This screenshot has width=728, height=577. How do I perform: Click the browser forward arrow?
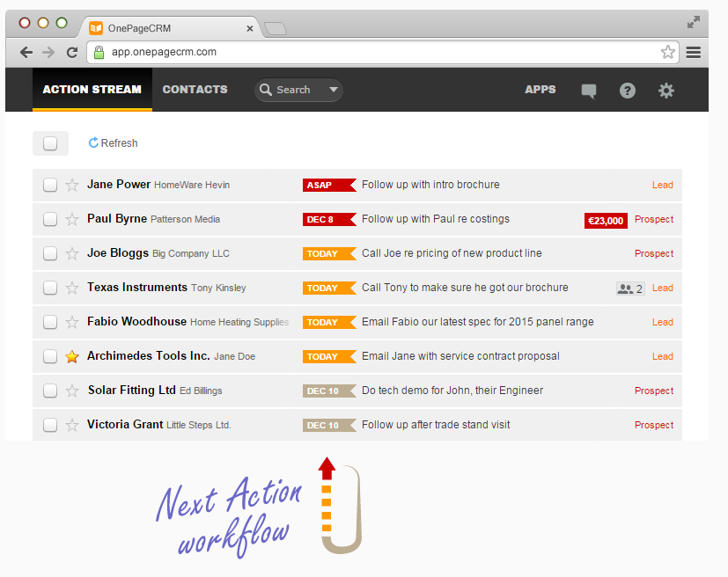tap(48, 53)
